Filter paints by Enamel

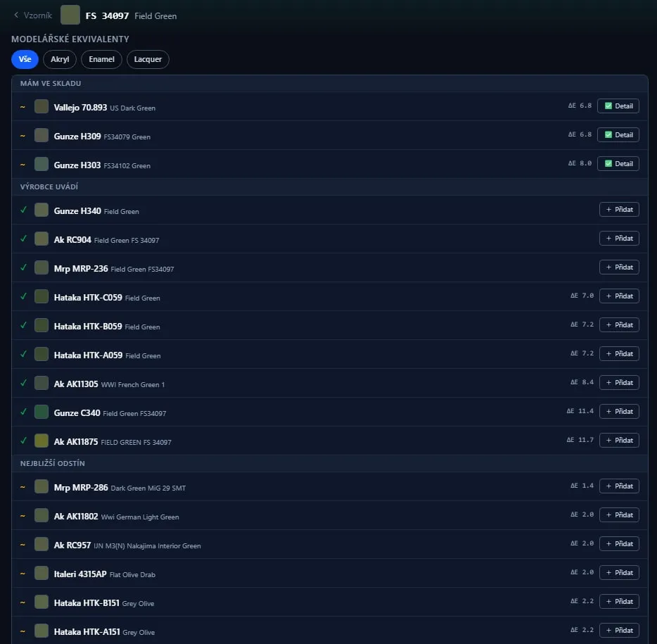point(101,59)
